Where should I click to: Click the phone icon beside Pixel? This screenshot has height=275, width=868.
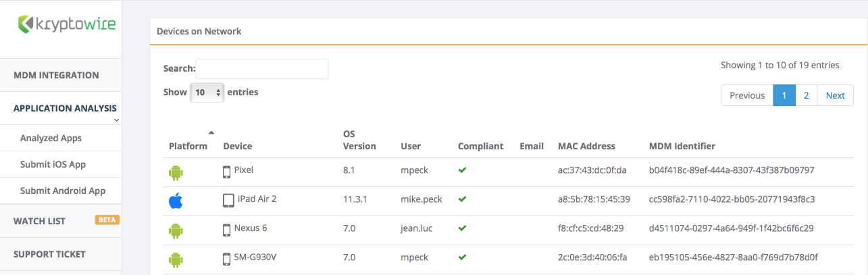pyautogui.click(x=227, y=172)
